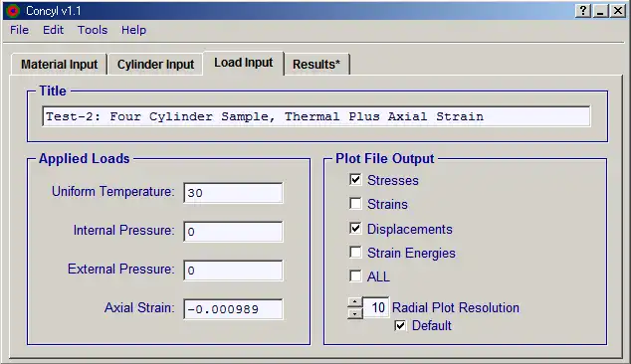Click the Plot File Output group heading
Viewport: 631px width, 364px height.
click(x=385, y=158)
